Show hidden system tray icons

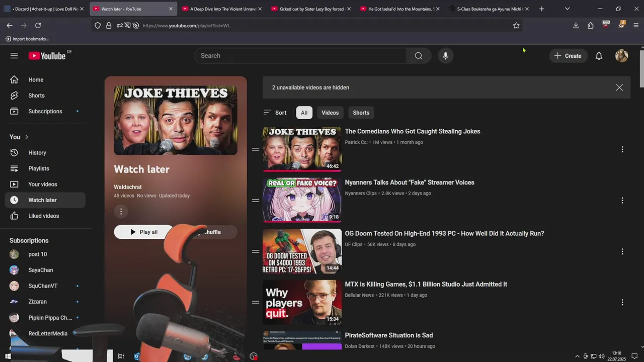coord(577,356)
